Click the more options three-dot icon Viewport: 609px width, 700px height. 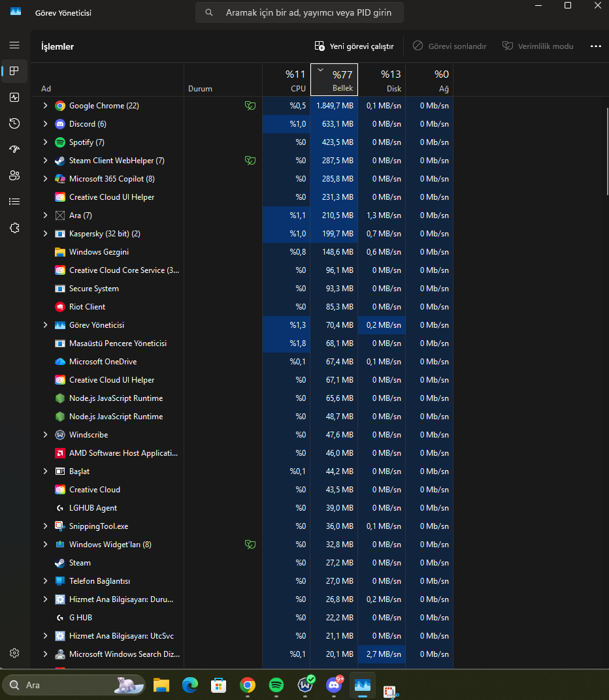point(595,46)
